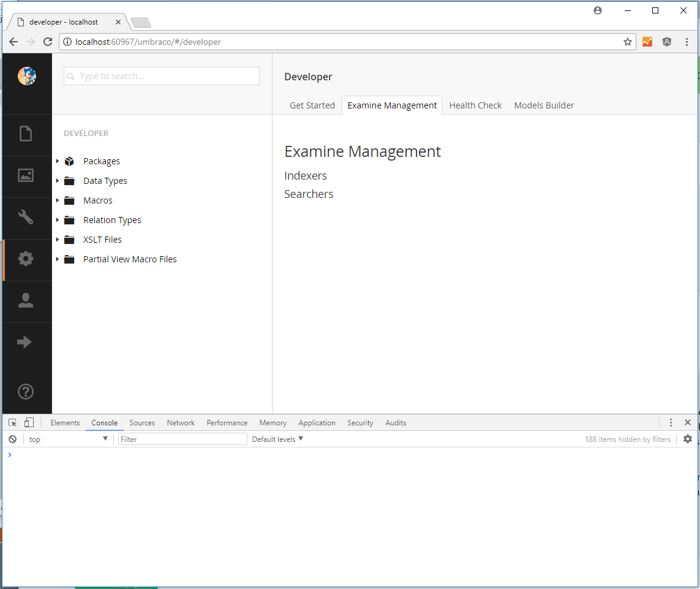
Task: Click the browser forward arrow
Action: pos(31,42)
